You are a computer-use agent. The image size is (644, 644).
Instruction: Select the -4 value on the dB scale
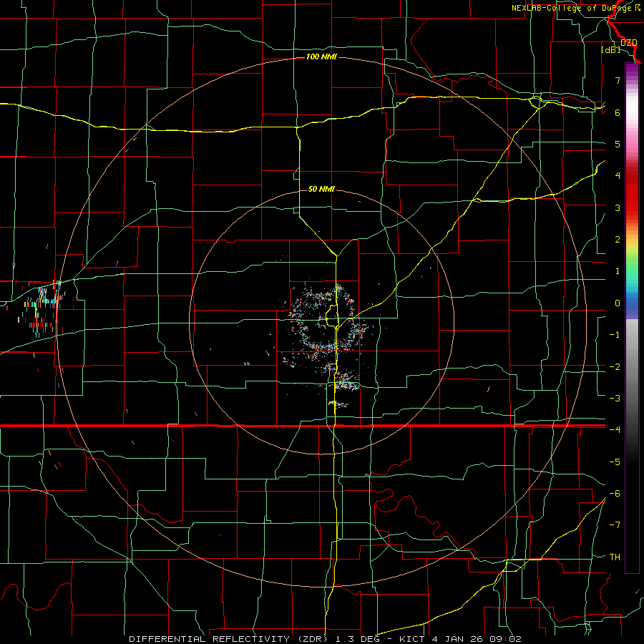click(615, 430)
